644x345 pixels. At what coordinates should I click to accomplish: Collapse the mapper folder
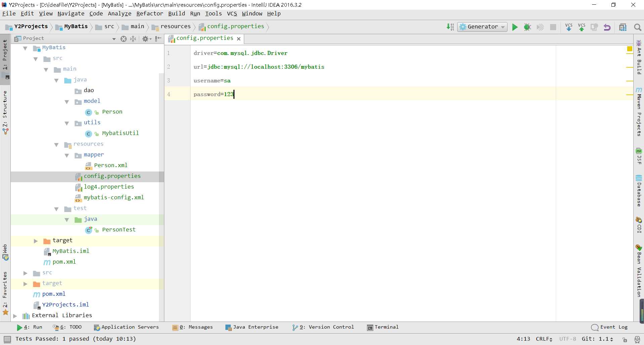(x=67, y=155)
